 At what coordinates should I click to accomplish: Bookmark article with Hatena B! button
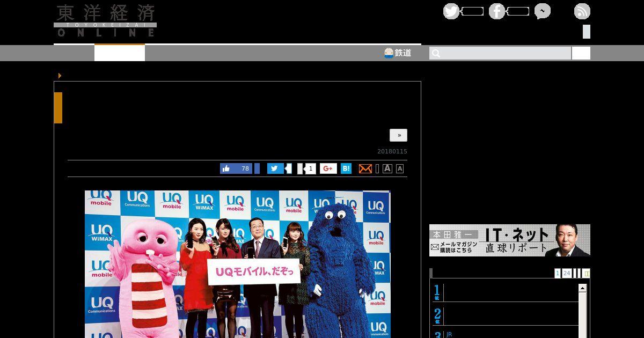[346, 168]
